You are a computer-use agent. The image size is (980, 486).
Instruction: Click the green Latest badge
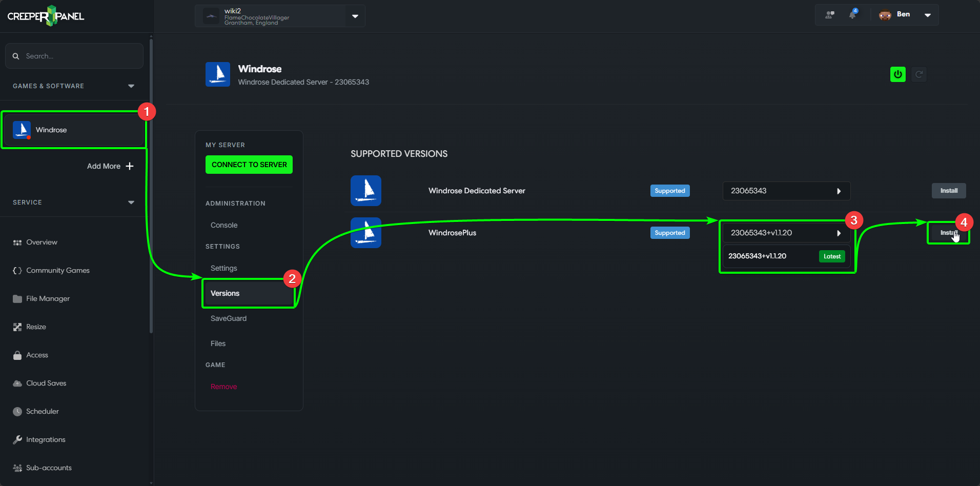click(832, 256)
